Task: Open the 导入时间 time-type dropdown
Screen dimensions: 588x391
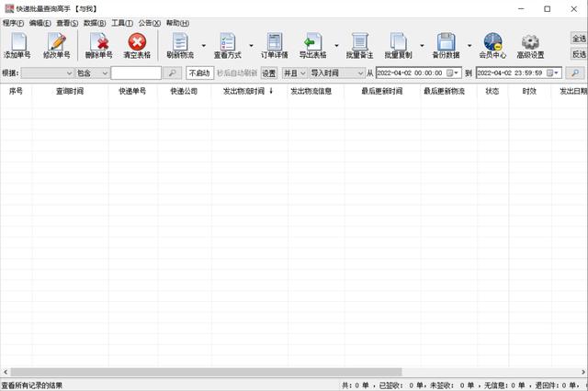Action: [337, 73]
